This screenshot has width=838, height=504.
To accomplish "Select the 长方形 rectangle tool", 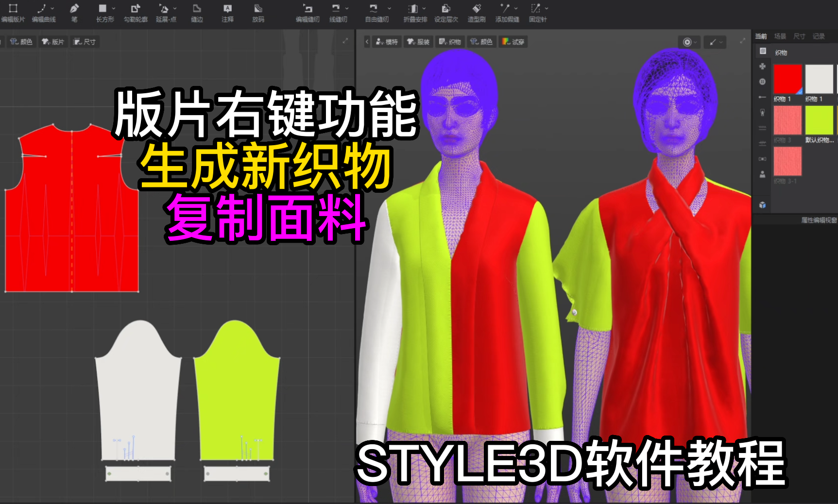I will coord(104,13).
